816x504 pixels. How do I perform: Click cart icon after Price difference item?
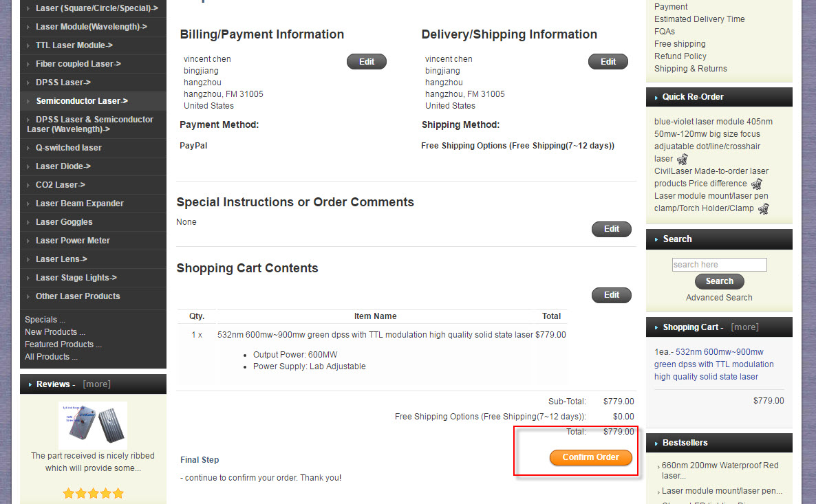756,184
